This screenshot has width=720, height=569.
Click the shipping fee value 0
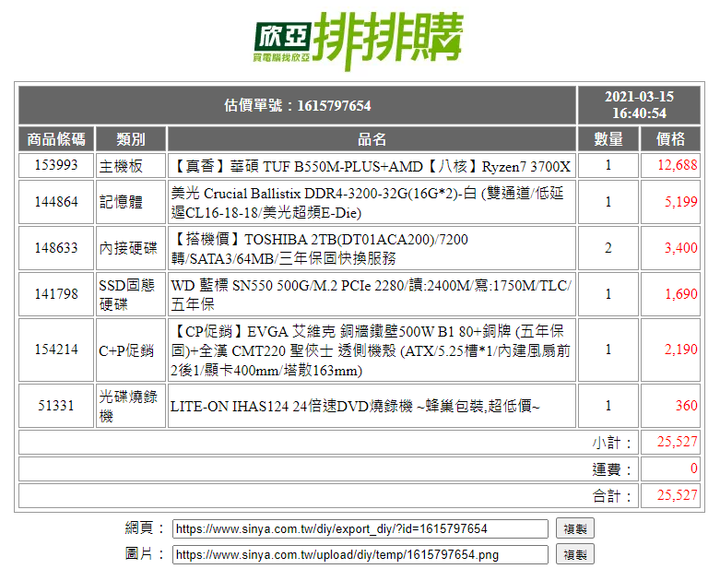coord(694,468)
